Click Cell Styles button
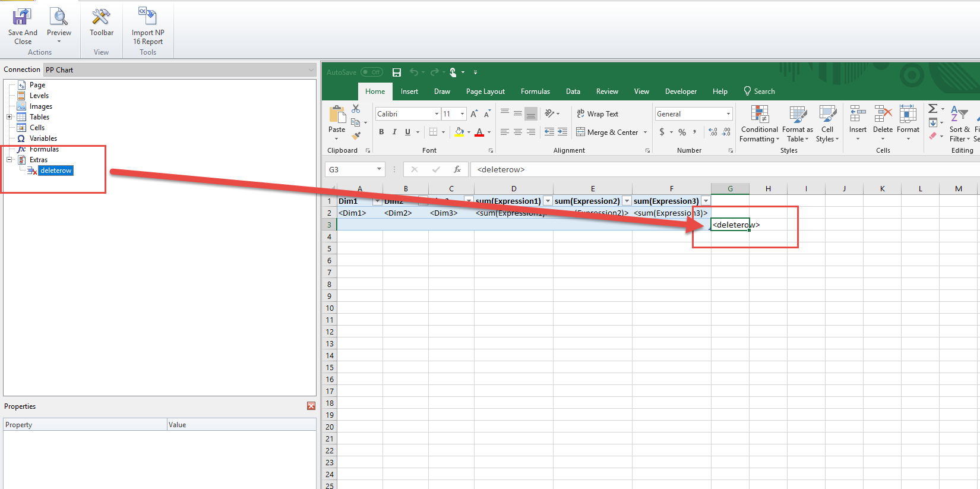 coord(827,124)
